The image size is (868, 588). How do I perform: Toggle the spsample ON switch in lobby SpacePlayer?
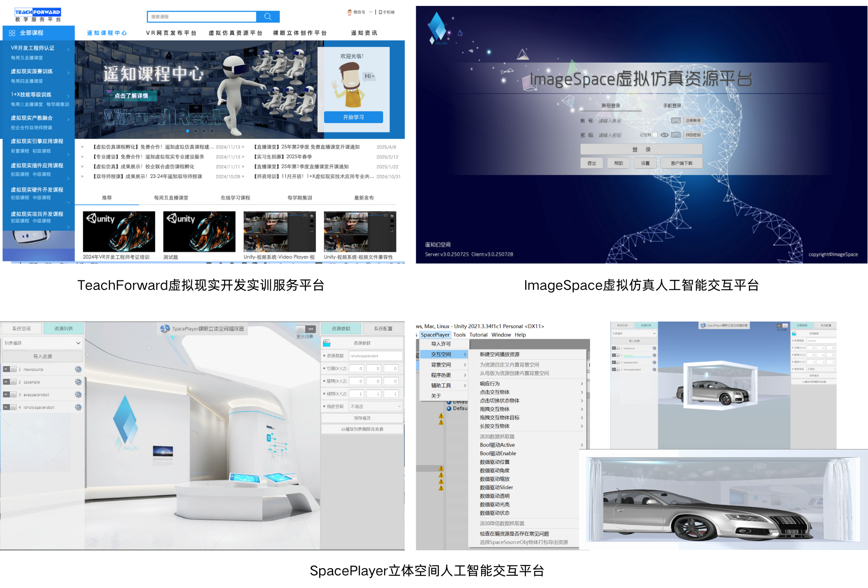click(x=10, y=382)
